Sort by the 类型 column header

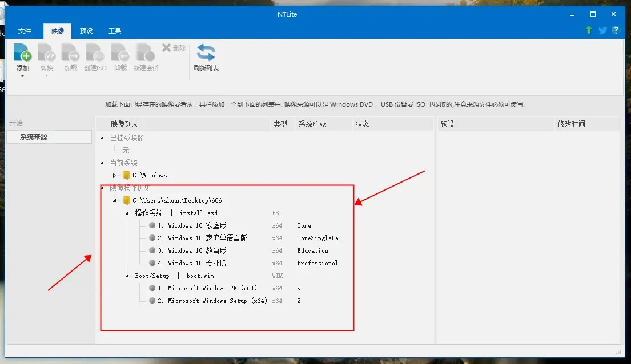coord(283,124)
